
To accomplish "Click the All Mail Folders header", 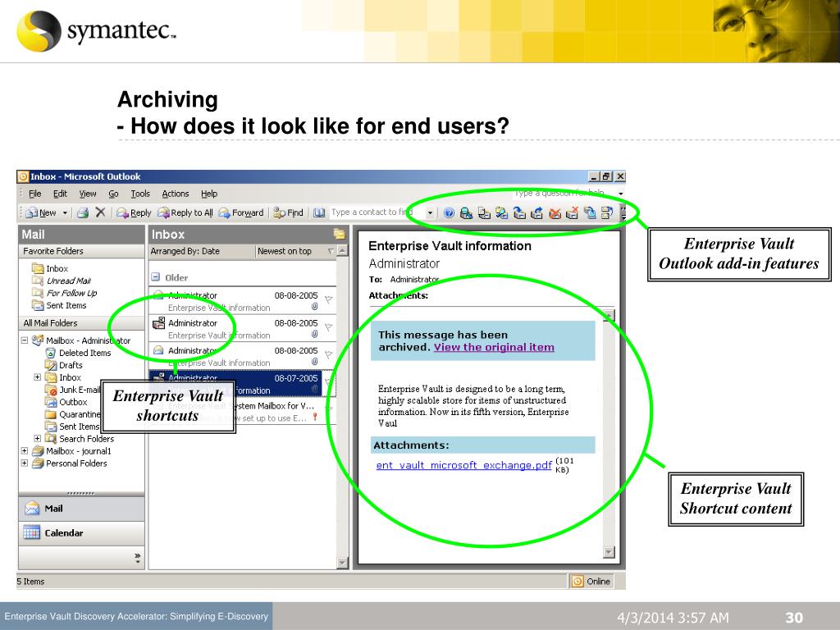I will tap(81, 322).
